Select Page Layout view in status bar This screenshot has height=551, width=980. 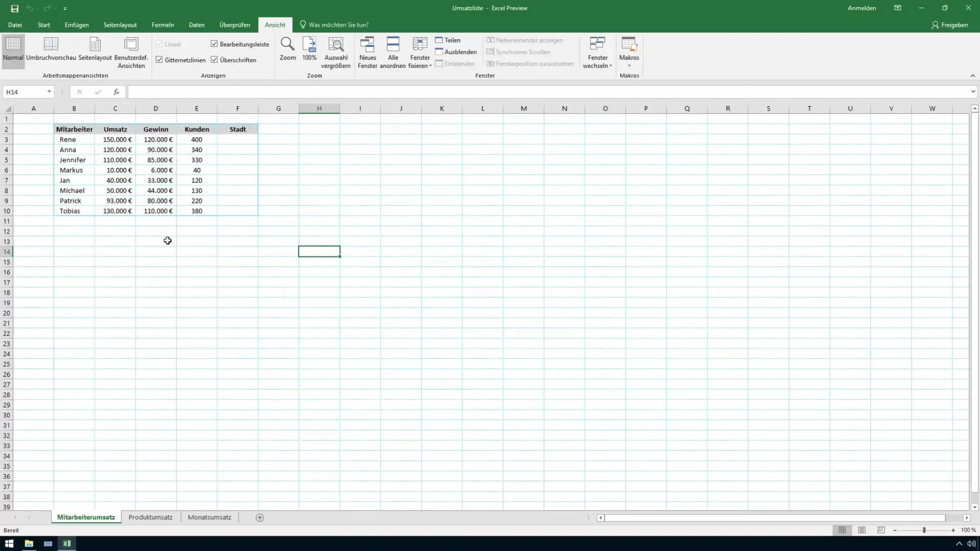pos(862,530)
